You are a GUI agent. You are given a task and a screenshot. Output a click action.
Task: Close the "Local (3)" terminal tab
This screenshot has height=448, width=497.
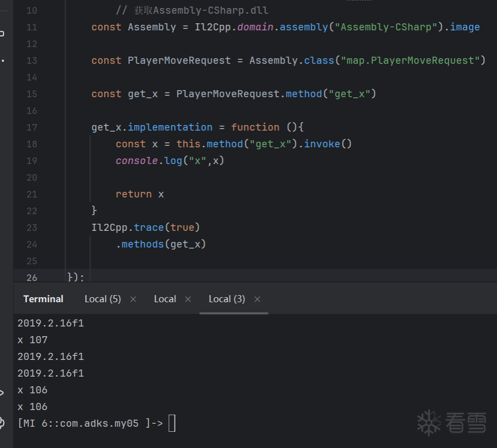pos(257,299)
